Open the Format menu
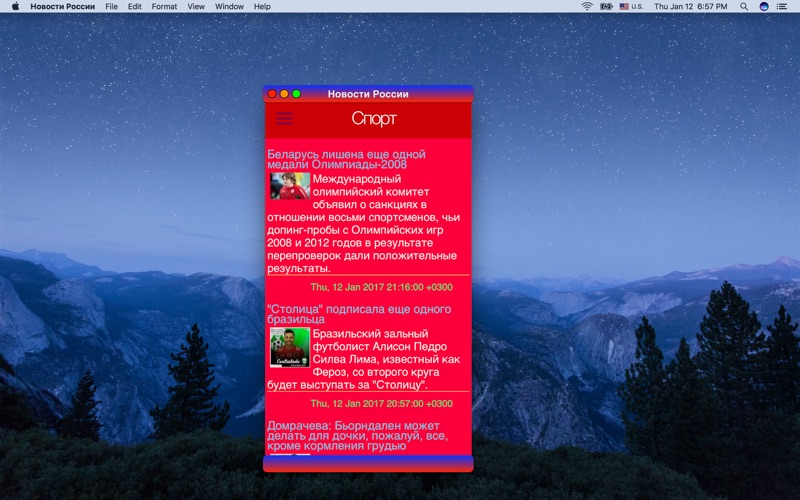Screen dimensions: 800x500 tap(164, 7)
